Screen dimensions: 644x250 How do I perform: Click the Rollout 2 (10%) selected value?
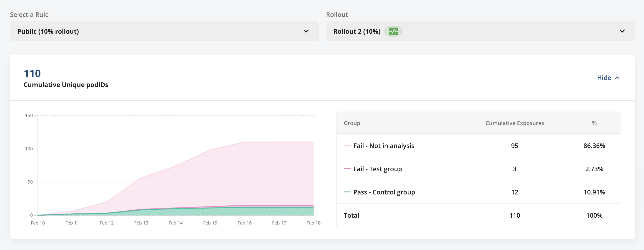(x=357, y=31)
